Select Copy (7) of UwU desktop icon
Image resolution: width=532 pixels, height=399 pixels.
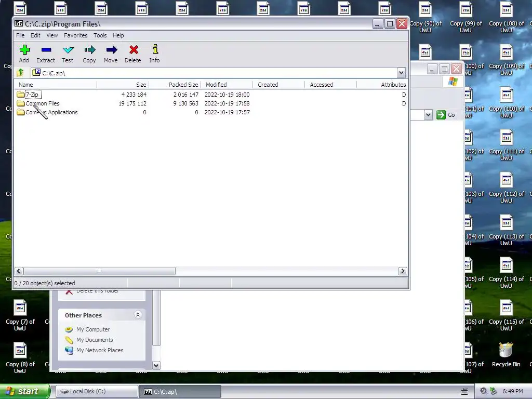[x=20, y=315]
